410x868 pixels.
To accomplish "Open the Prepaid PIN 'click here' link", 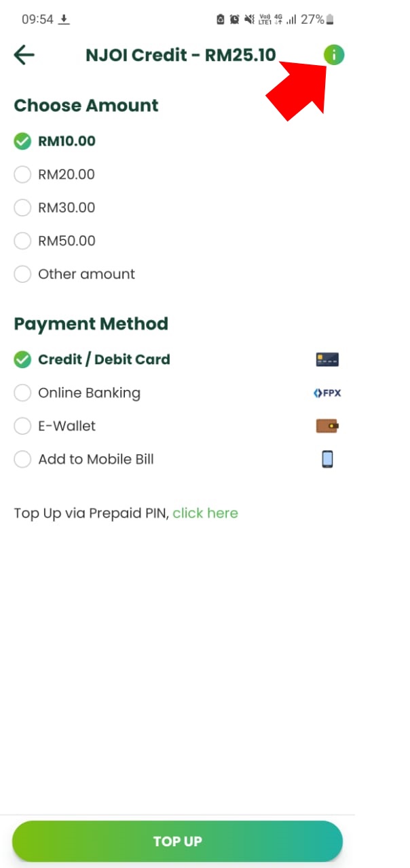I will click(205, 513).
